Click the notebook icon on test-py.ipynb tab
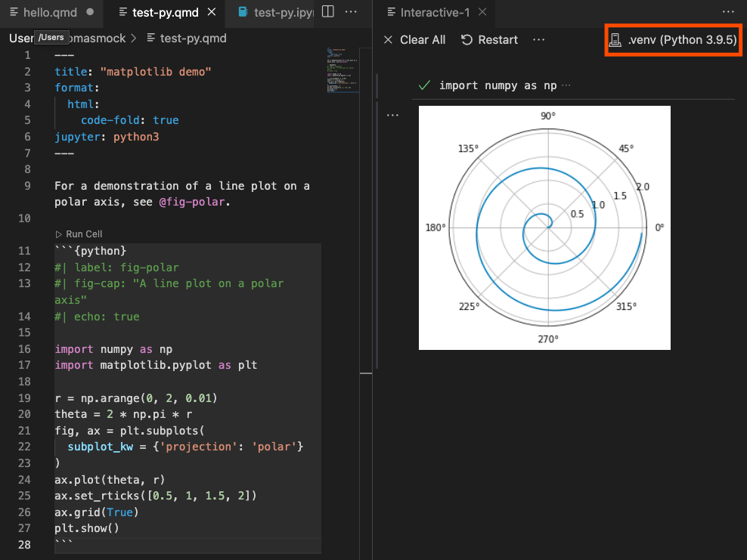 coord(243,12)
